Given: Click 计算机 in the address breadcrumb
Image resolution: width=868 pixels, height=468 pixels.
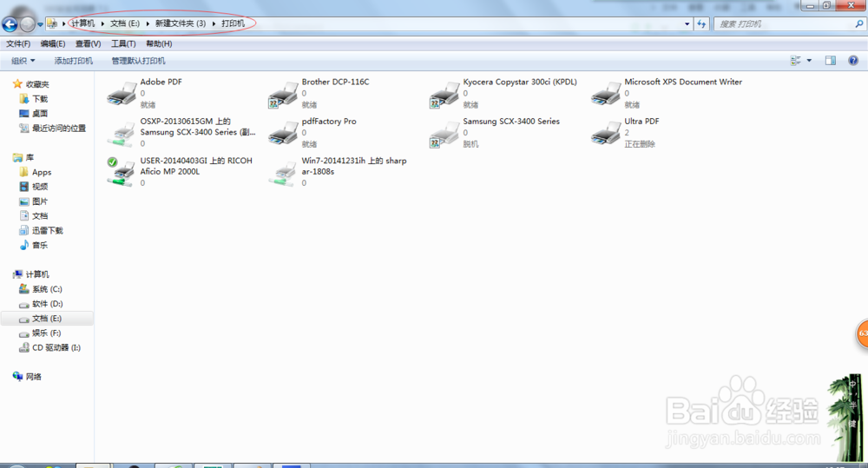Looking at the screenshot, I should point(83,23).
